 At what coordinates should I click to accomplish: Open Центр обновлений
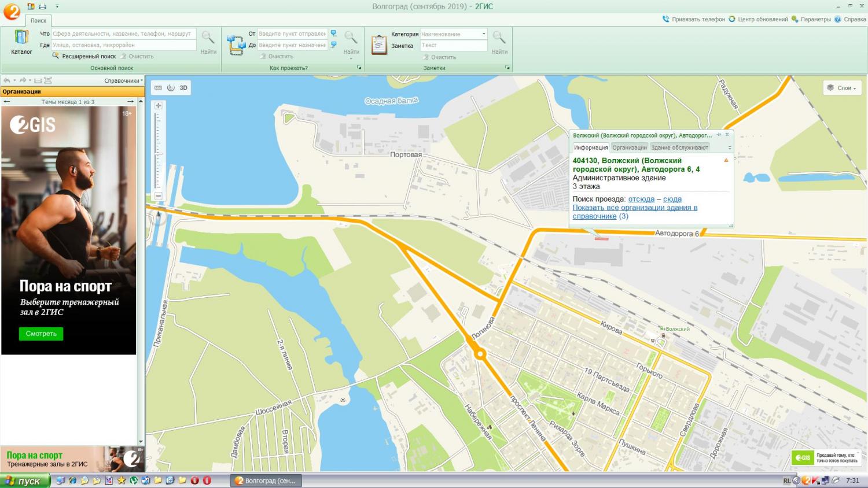coord(758,19)
